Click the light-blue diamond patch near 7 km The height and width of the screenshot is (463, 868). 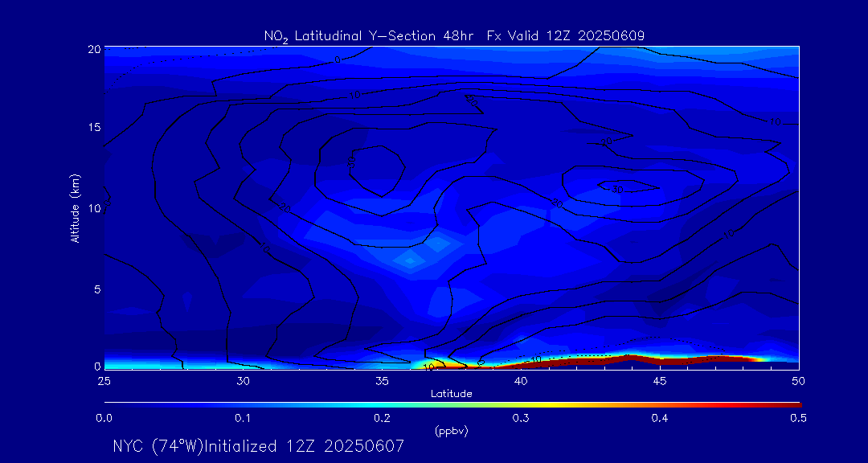[x=410, y=260]
